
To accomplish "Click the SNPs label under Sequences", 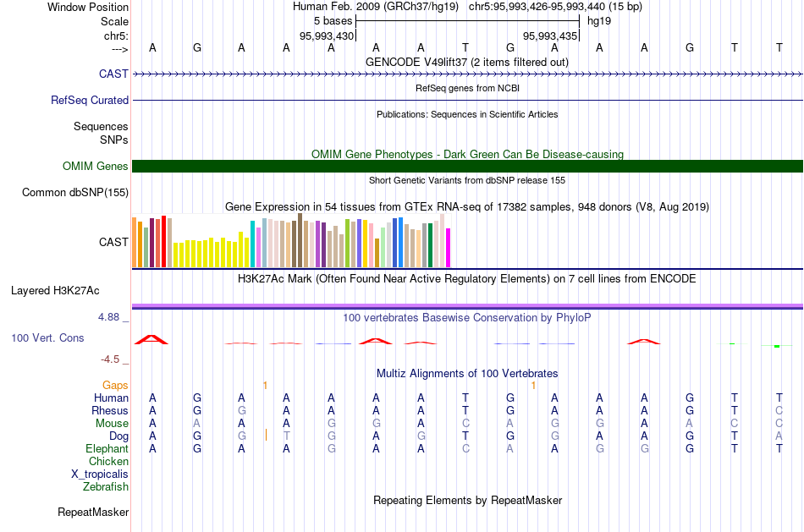I will click(114, 140).
